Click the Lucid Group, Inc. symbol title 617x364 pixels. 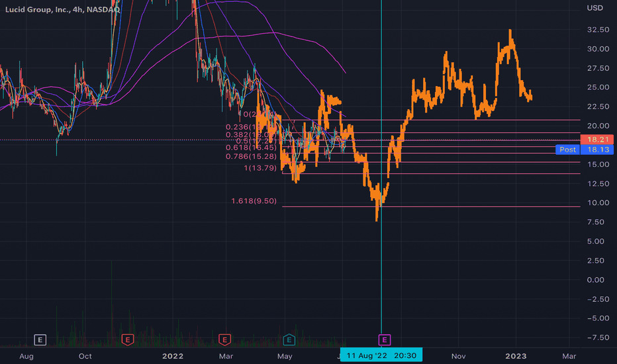(63, 9)
